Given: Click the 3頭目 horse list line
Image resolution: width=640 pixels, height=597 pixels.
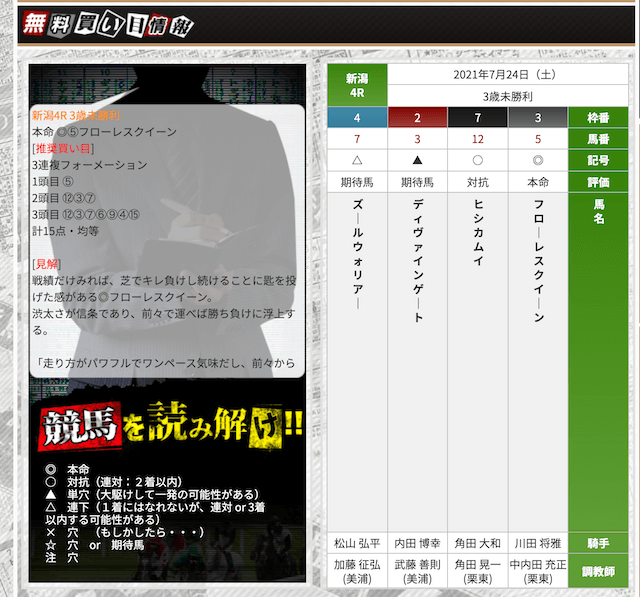Looking at the screenshot, I should [86, 215].
